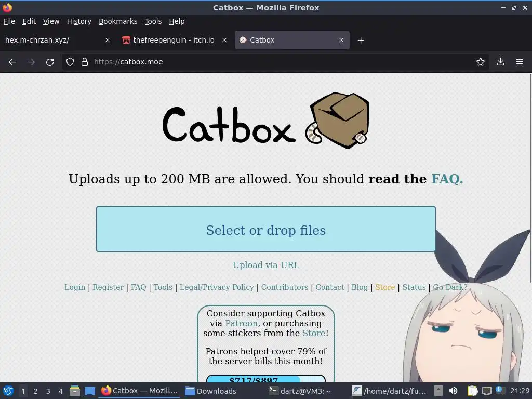Reload the Catbox page
This screenshot has height=399, width=532.
point(50,62)
